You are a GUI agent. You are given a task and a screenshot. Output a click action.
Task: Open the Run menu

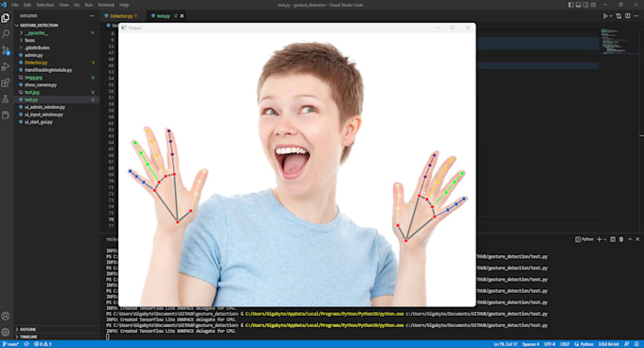(x=89, y=5)
